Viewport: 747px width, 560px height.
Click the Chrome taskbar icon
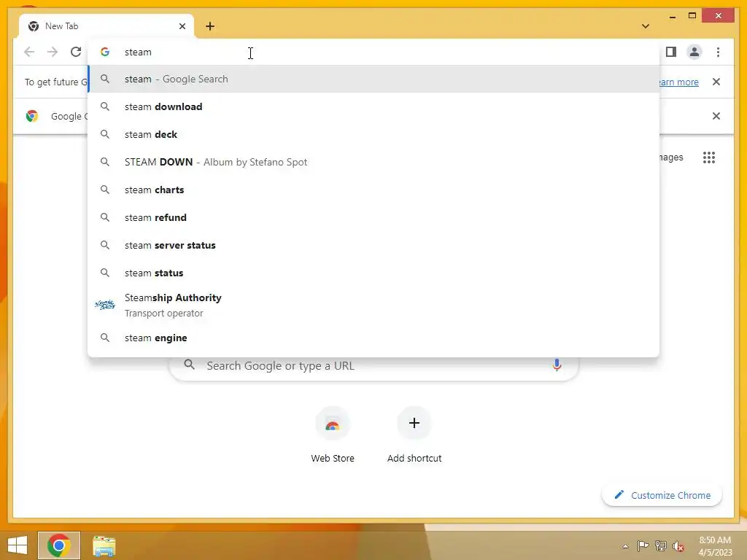tap(59, 545)
